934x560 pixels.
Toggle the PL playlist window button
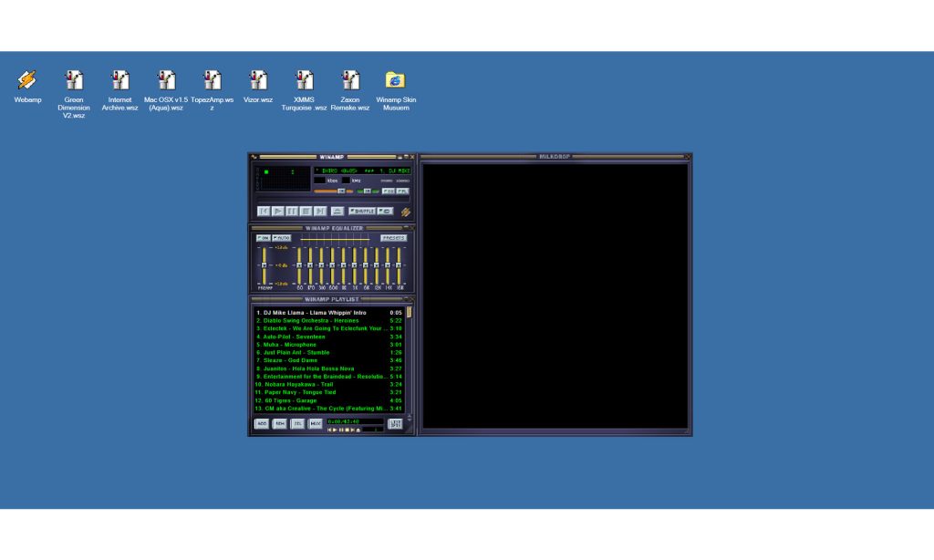tap(403, 192)
